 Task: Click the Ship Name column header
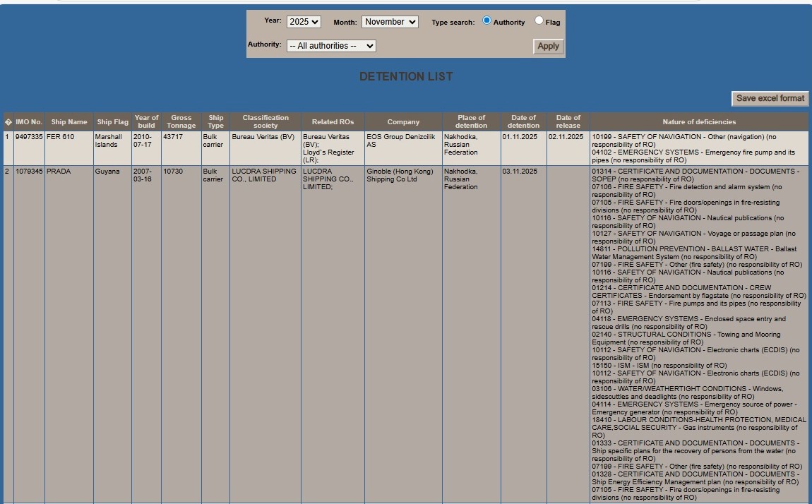pos(69,122)
